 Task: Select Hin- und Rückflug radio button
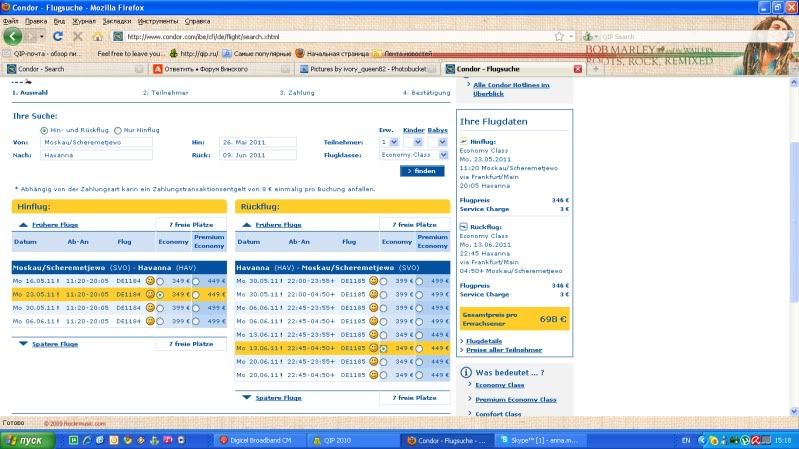pos(44,130)
